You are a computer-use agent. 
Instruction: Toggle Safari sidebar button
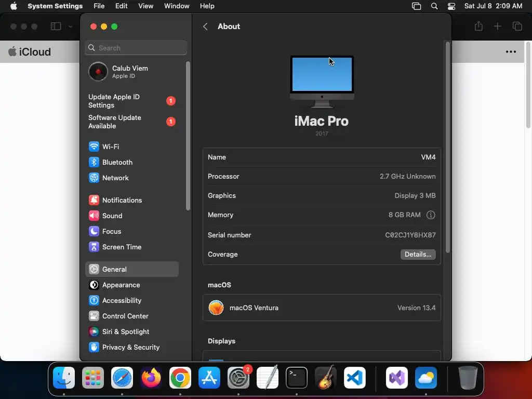[x=56, y=26]
